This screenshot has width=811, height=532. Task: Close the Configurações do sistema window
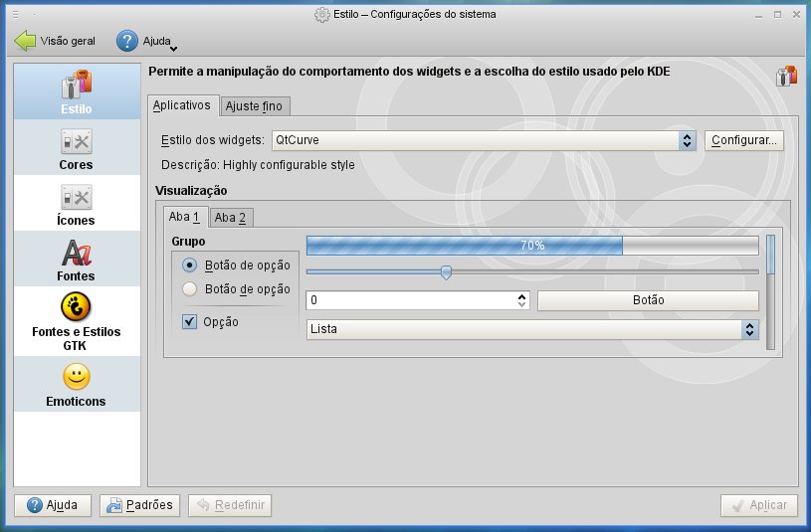pyautogui.click(x=796, y=15)
